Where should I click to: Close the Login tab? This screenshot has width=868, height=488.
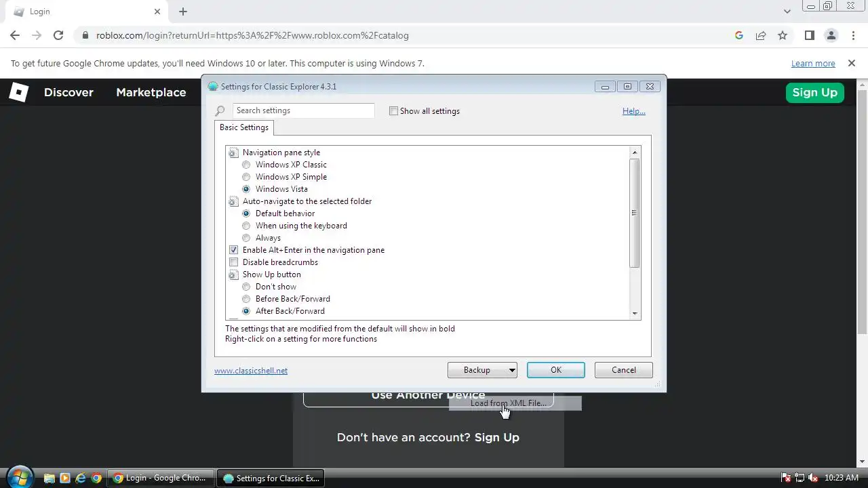[x=157, y=12]
